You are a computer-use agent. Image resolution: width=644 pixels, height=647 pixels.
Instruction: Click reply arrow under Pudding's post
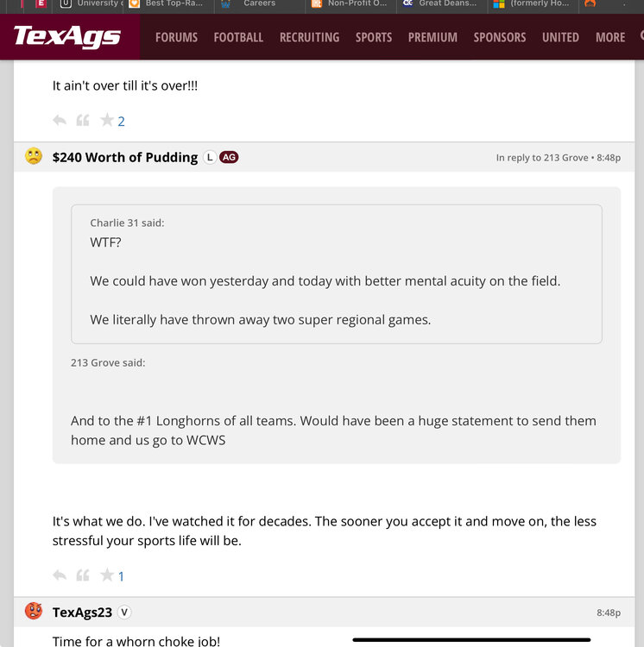point(60,575)
